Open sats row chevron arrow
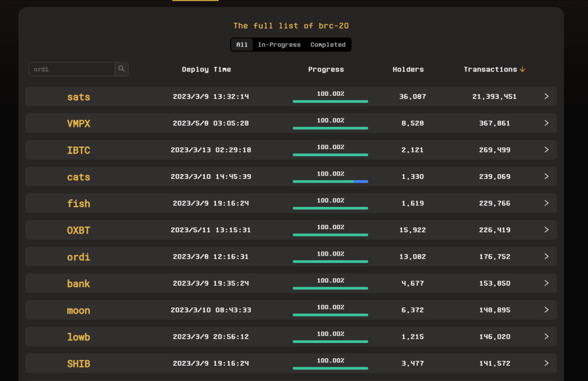Viewport: 588px width, 381px height. click(546, 96)
